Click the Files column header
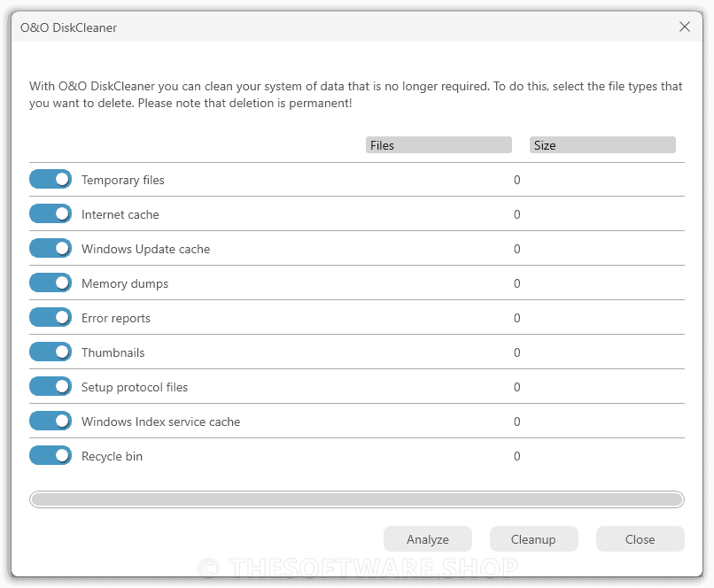 coord(439,145)
